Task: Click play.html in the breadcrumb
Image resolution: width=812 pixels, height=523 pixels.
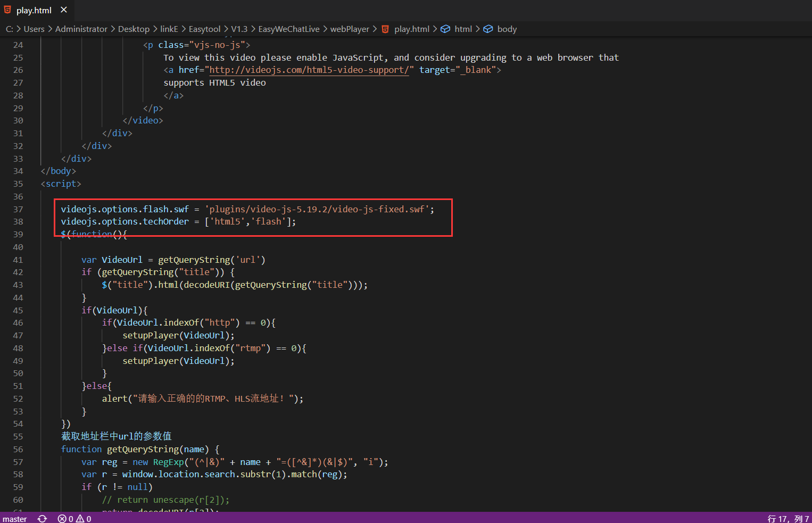Action: click(x=412, y=29)
